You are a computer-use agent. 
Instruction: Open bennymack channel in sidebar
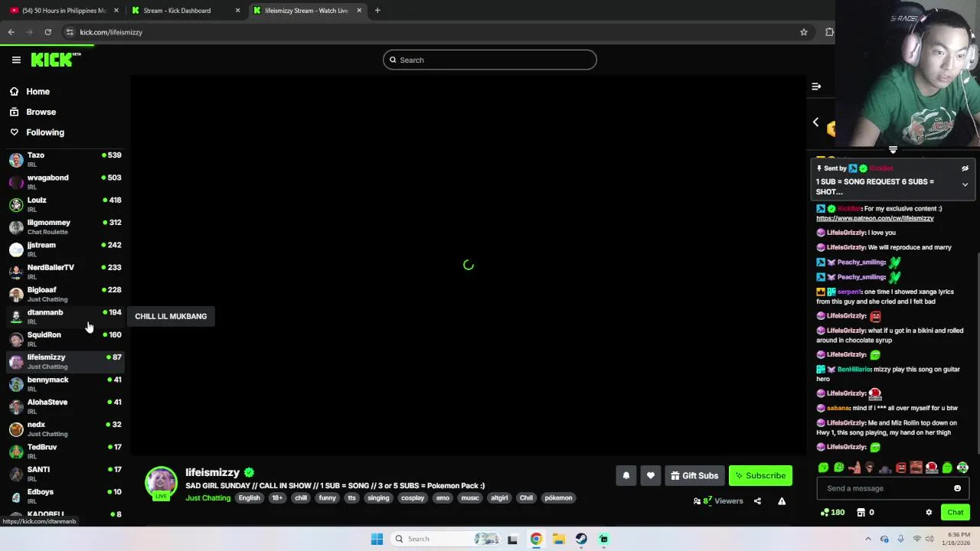65,383
